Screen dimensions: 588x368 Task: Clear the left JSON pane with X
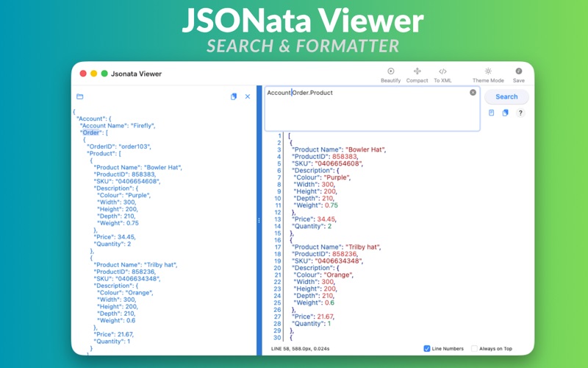pos(248,96)
